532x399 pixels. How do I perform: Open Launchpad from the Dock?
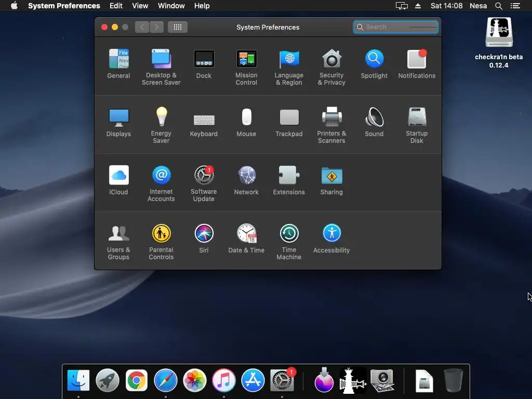click(108, 380)
